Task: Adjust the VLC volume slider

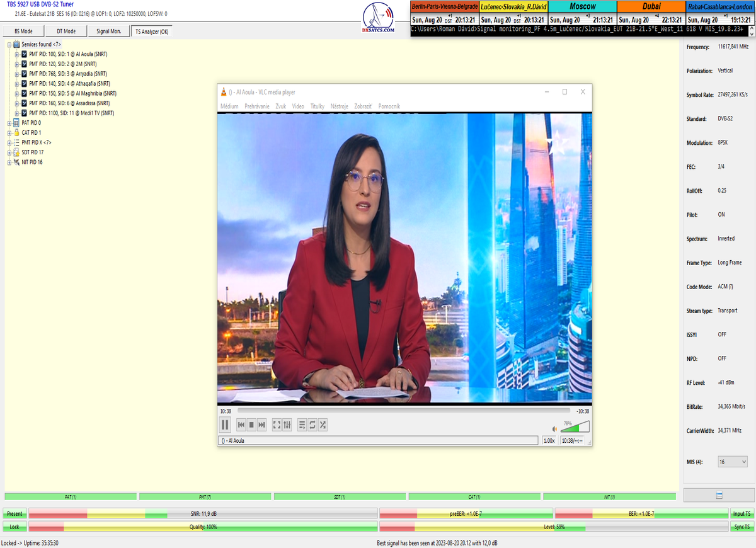Action: click(576, 428)
